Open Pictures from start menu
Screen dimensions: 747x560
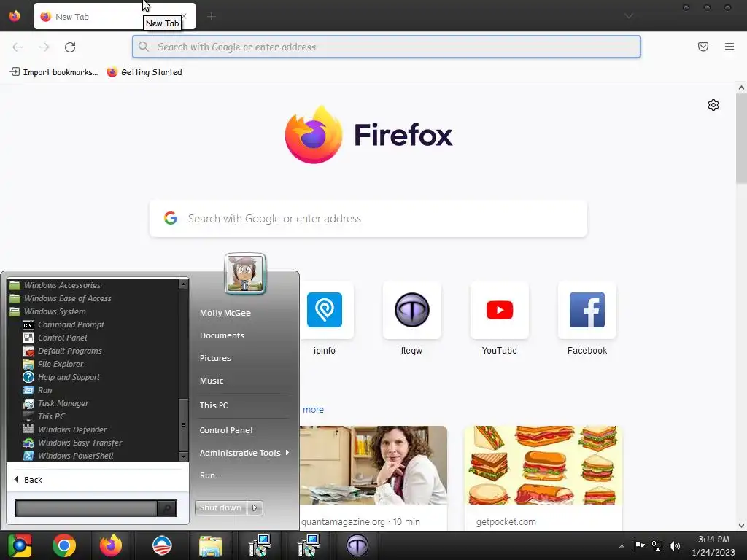tap(215, 358)
